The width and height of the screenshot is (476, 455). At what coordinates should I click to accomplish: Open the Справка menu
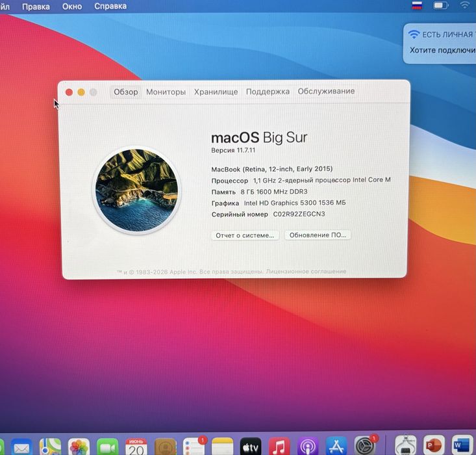point(110,6)
